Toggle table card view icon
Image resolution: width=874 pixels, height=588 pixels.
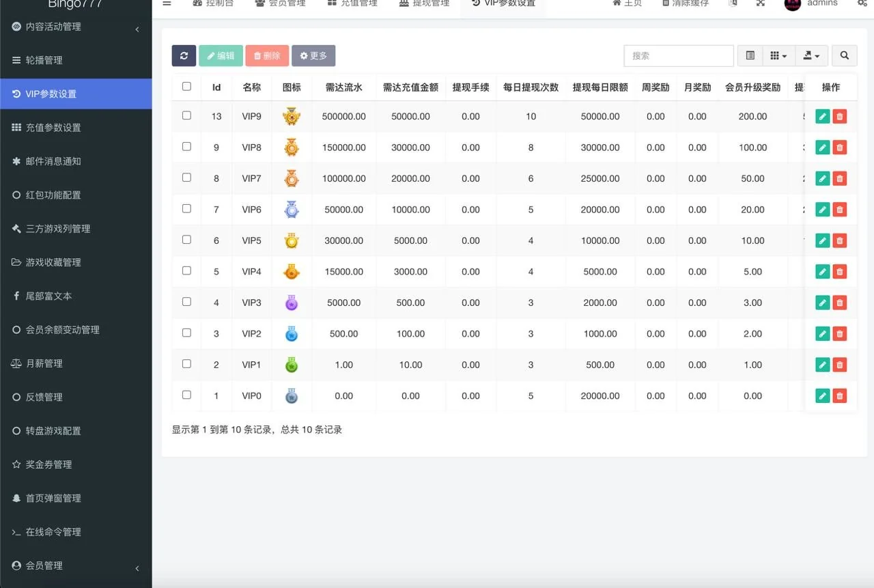pos(750,56)
